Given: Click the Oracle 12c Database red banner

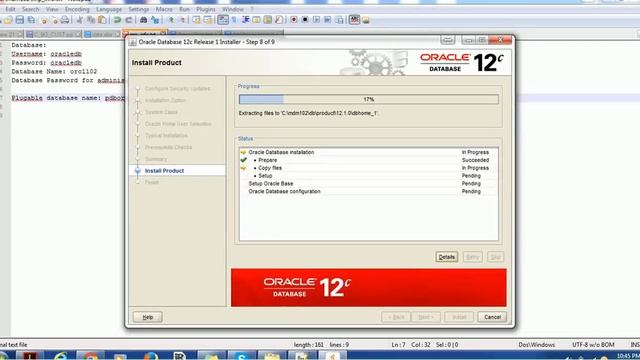Looking at the screenshot, I should (369, 287).
